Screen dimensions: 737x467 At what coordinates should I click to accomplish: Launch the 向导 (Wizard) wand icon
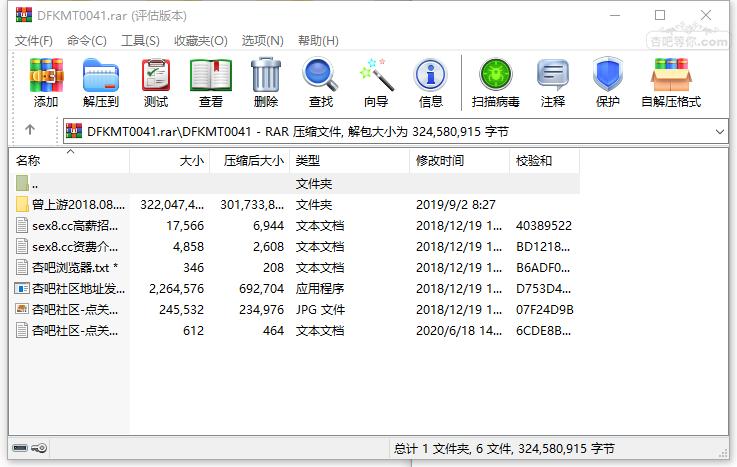[x=376, y=83]
